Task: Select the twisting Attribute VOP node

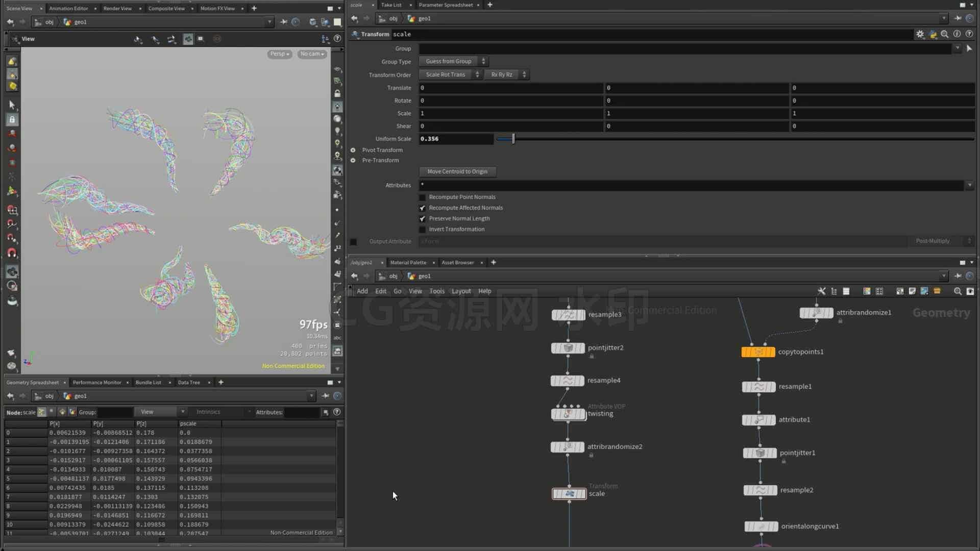Action: 568,414
